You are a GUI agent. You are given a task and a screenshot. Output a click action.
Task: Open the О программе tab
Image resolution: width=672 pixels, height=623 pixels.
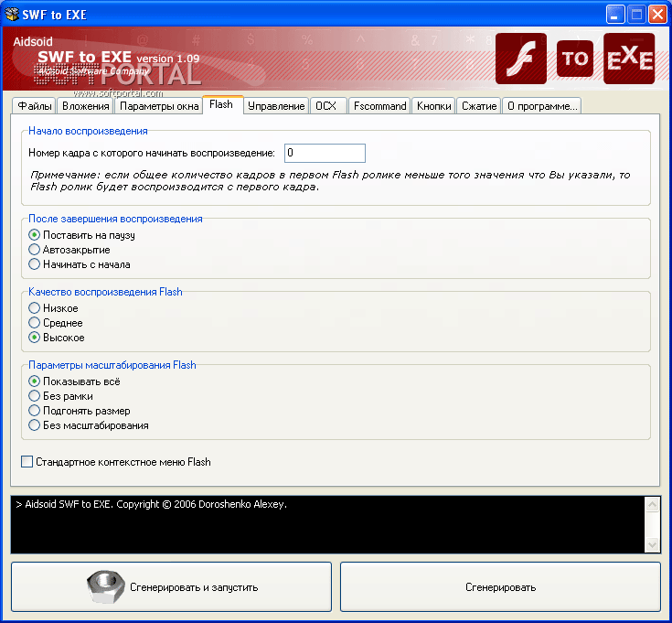click(x=541, y=106)
